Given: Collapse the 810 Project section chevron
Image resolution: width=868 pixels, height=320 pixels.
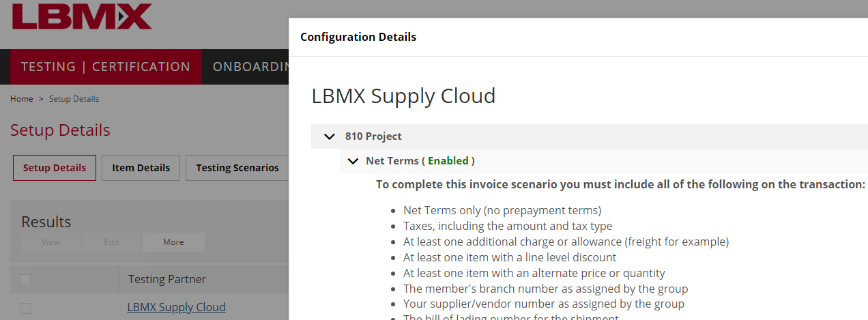Looking at the screenshot, I should click(x=330, y=136).
